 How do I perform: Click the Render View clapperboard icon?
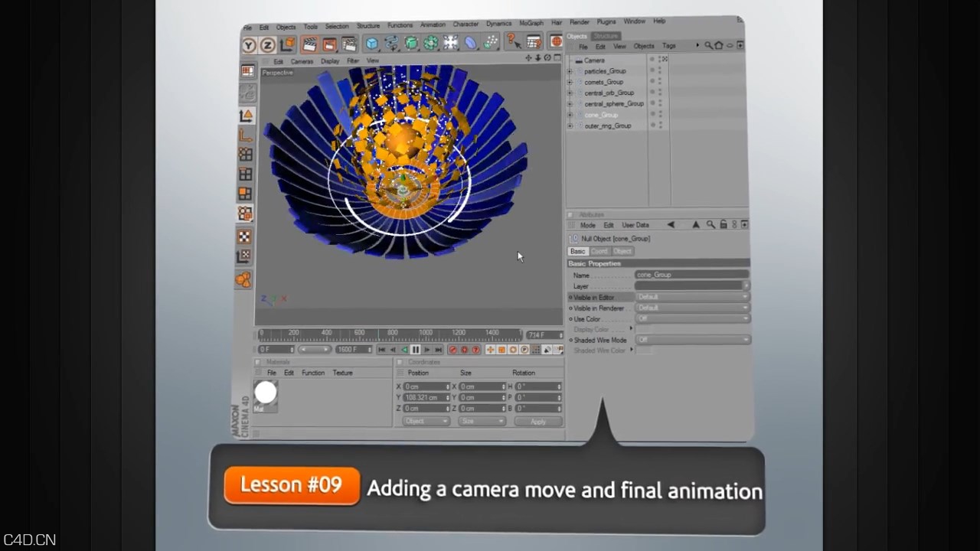(310, 44)
